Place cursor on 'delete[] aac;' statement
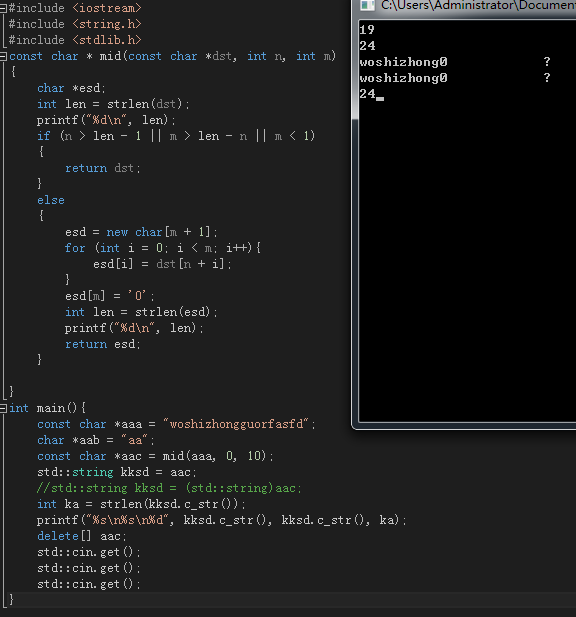Screen dimensions: 576x617 point(81,536)
